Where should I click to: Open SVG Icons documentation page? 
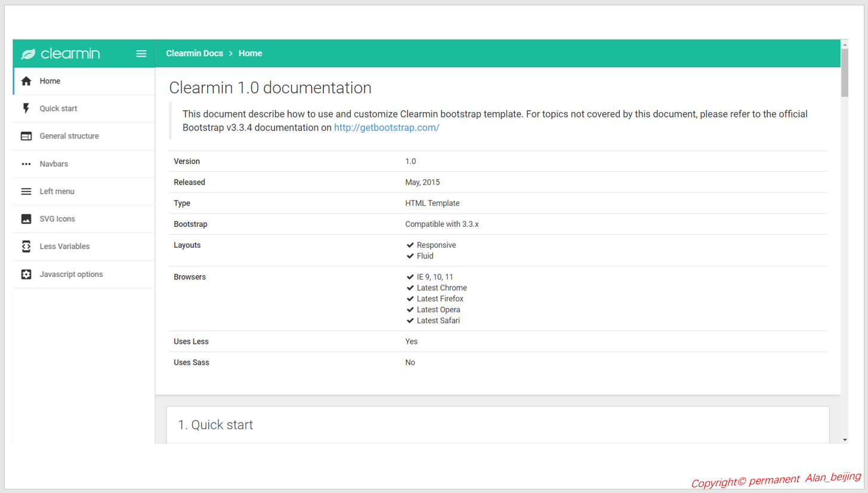(84, 219)
